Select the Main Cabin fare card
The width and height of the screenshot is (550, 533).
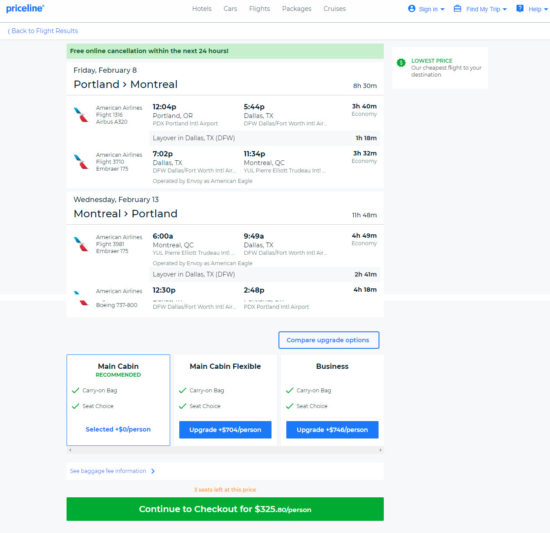118,400
